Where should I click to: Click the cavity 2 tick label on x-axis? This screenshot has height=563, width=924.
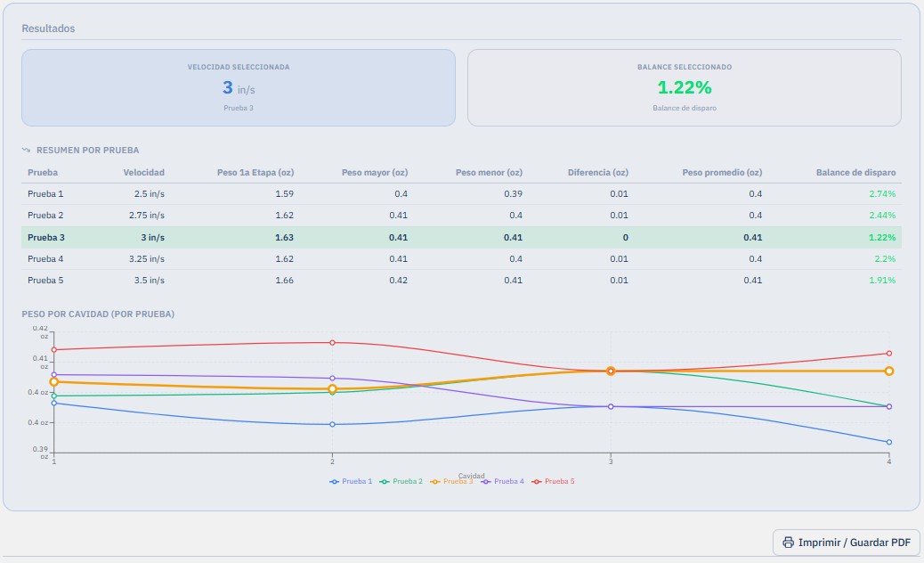(332, 461)
